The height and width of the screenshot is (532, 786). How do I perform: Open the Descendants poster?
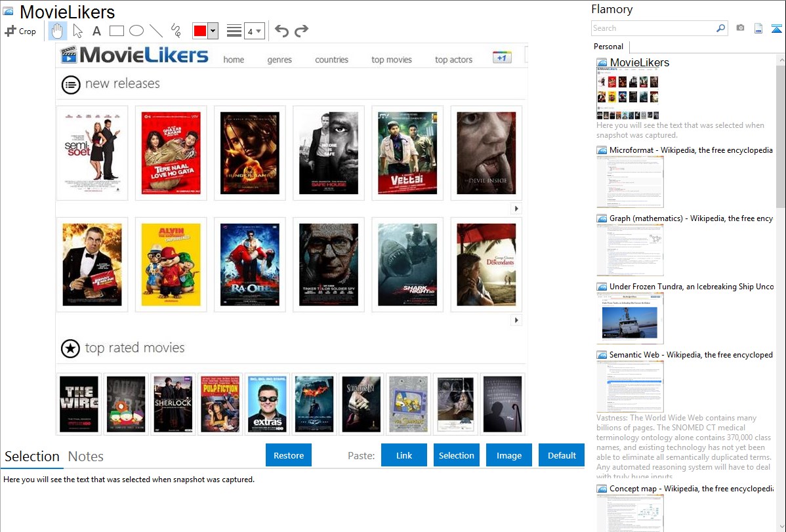[x=486, y=265]
